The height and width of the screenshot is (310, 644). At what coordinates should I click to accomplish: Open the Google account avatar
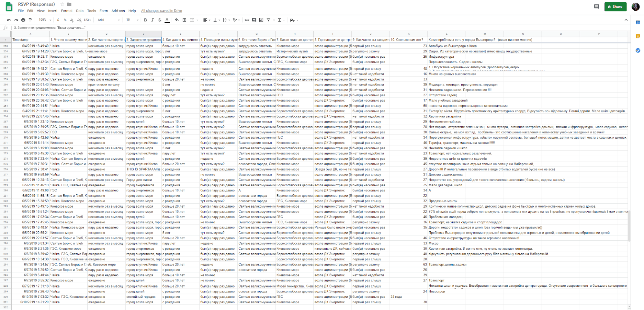[635, 7]
